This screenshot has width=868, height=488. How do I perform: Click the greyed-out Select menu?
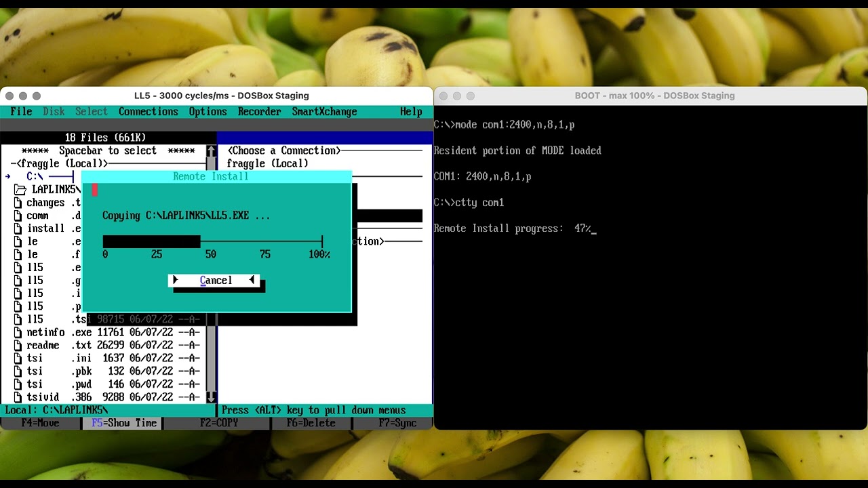pos(92,112)
